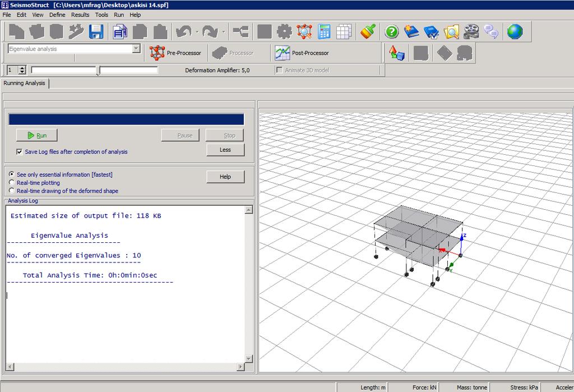This screenshot has height=392, width=574.
Task: Click "No. of converged EigenValues : 10" line
Action: click(x=73, y=255)
